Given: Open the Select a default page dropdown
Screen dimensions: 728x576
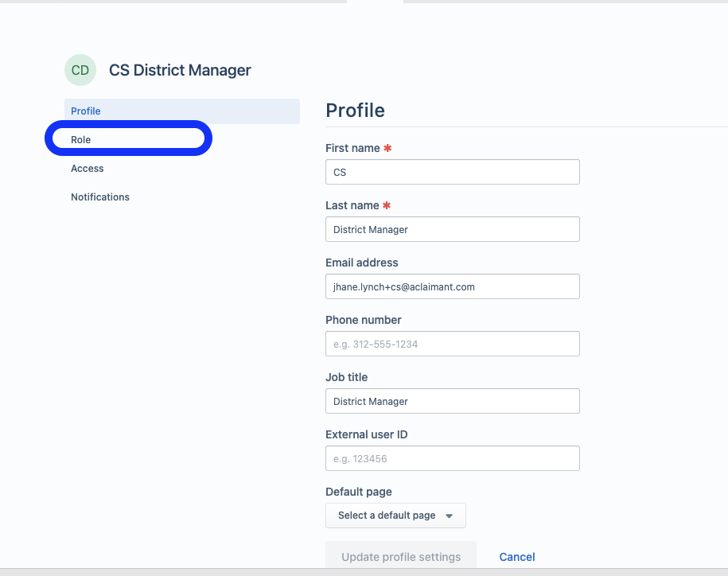Looking at the screenshot, I should coord(395,516).
